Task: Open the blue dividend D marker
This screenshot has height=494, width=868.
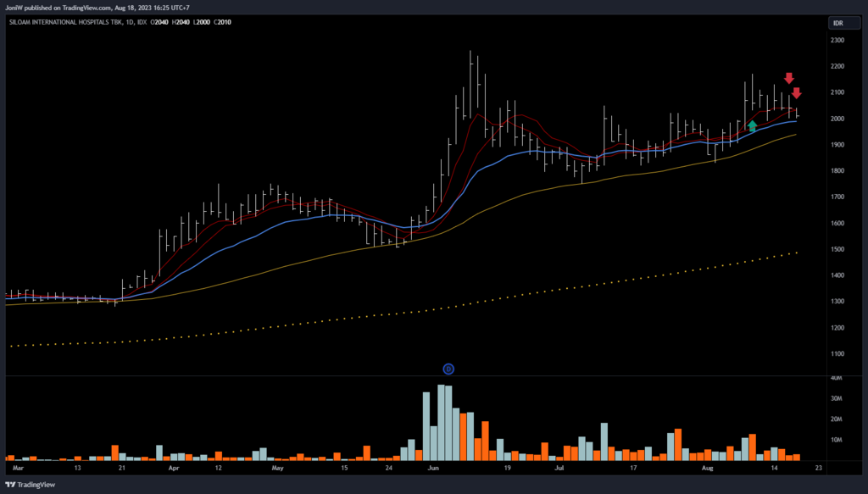Action: tap(449, 369)
